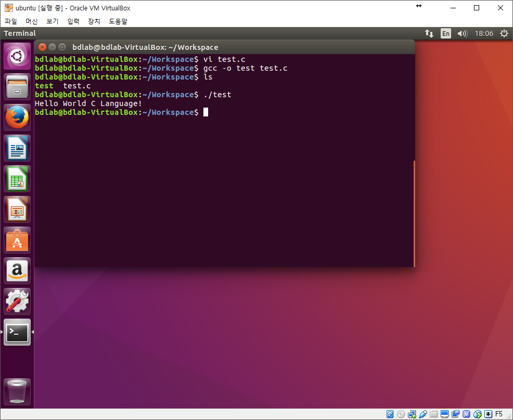Click the 'gcc -o test test.c' command

tap(246, 68)
